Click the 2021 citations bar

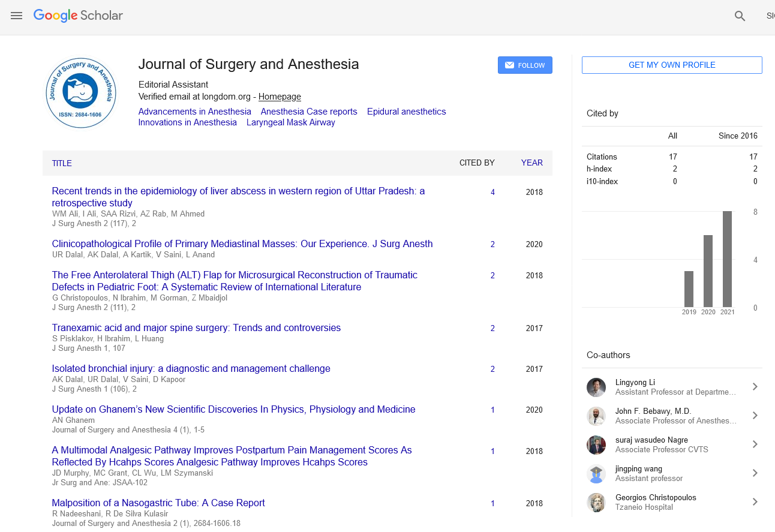727,259
